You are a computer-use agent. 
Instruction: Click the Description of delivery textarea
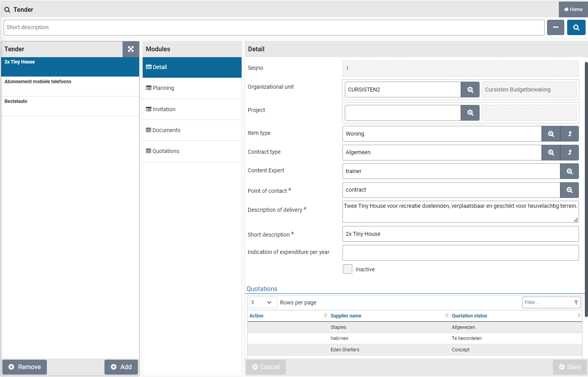point(460,212)
